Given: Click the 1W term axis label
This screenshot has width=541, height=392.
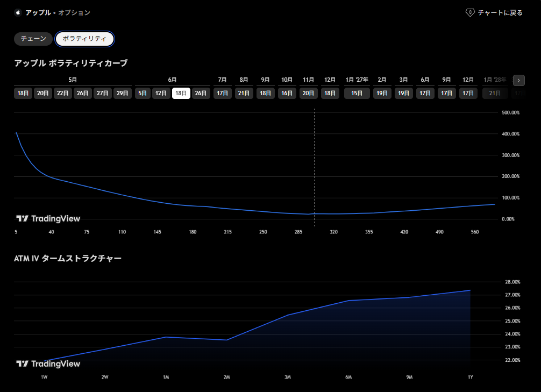Looking at the screenshot, I should pos(44,377).
